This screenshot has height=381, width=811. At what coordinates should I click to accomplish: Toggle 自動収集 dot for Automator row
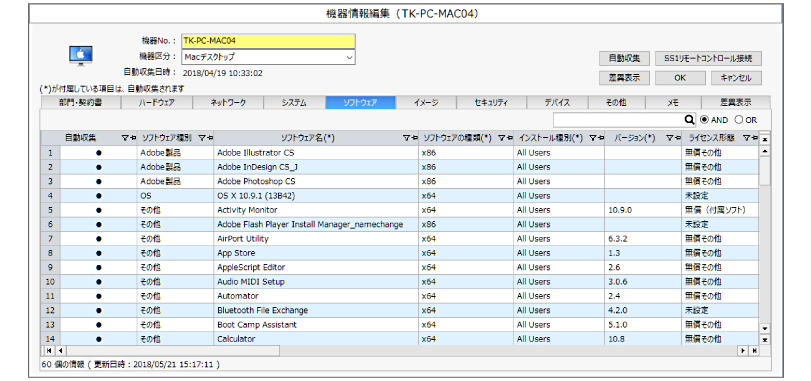tap(99, 296)
